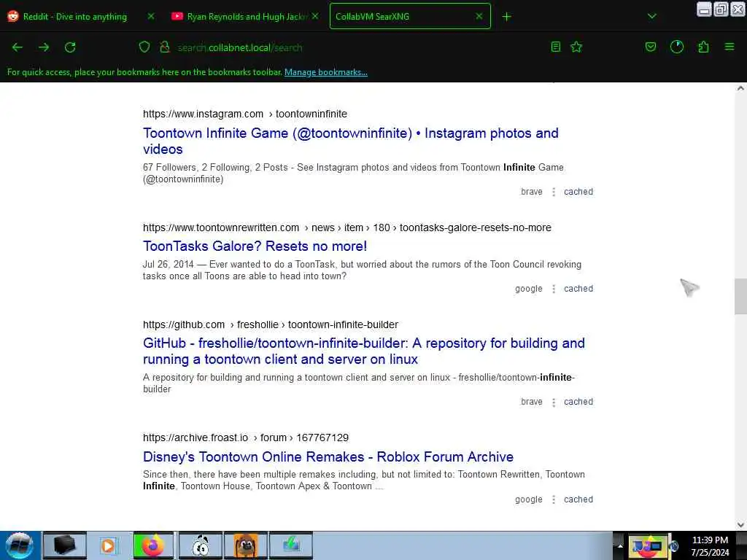Open options dots beside Roblox Forum cached
747x560 pixels.
point(554,499)
